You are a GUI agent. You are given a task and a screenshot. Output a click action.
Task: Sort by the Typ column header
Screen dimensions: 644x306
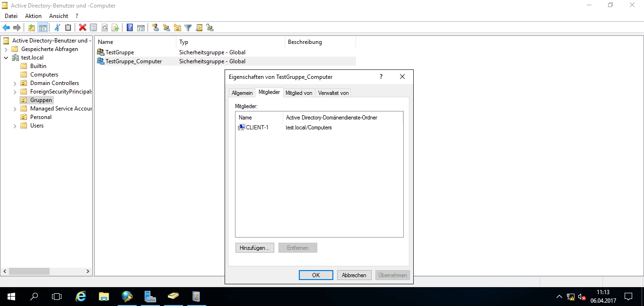point(230,42)
